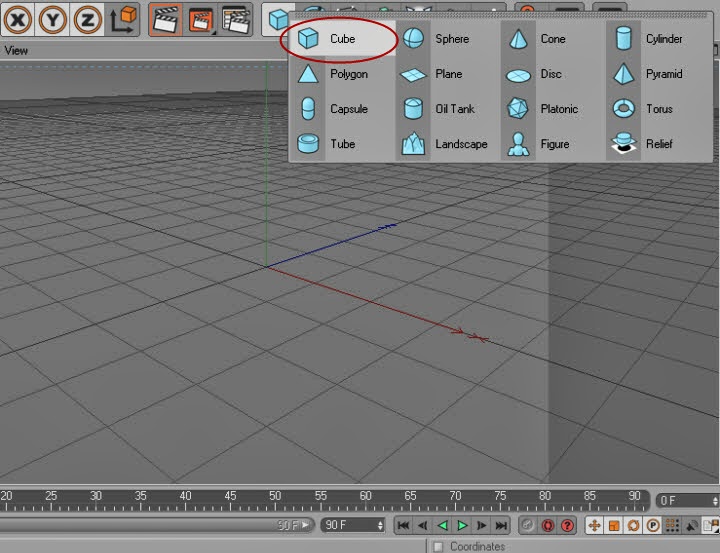Click the cube primitive toolbar button
The image size is (720, 553).
click(278, 20)
